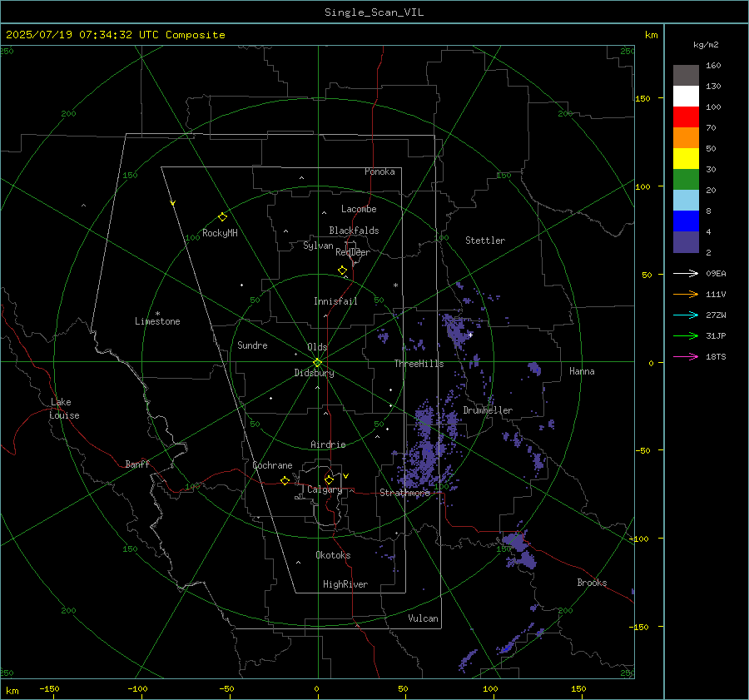The image size is (749, 700).
Task: Click the ThreeHills city label
Action: tap(419, 364)
